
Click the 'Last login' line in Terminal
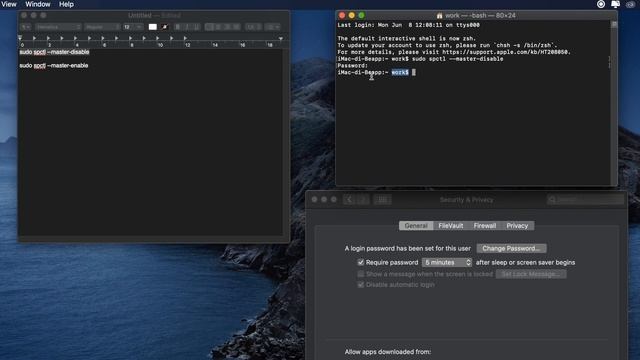(409, 25)
